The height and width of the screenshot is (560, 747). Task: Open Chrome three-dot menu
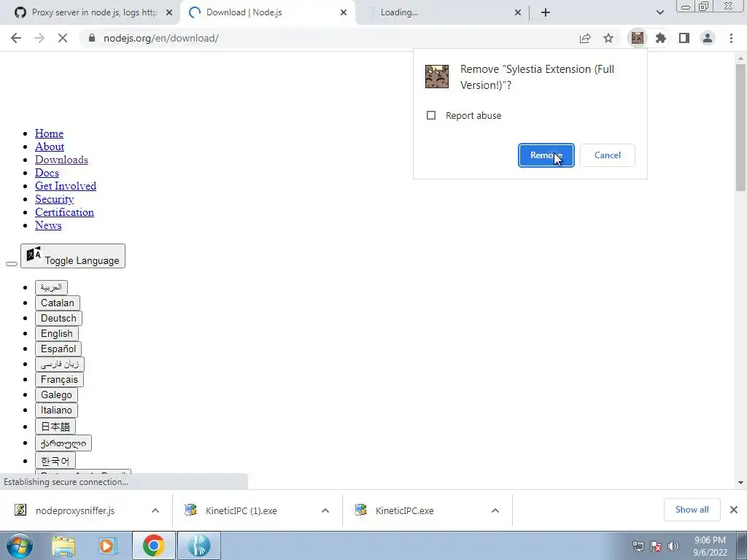(x=731, y=38)
